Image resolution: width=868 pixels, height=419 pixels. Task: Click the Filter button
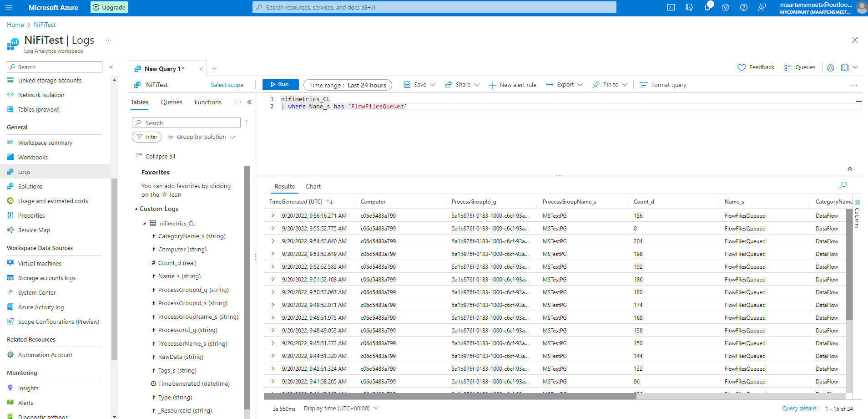tap(146, 137)
